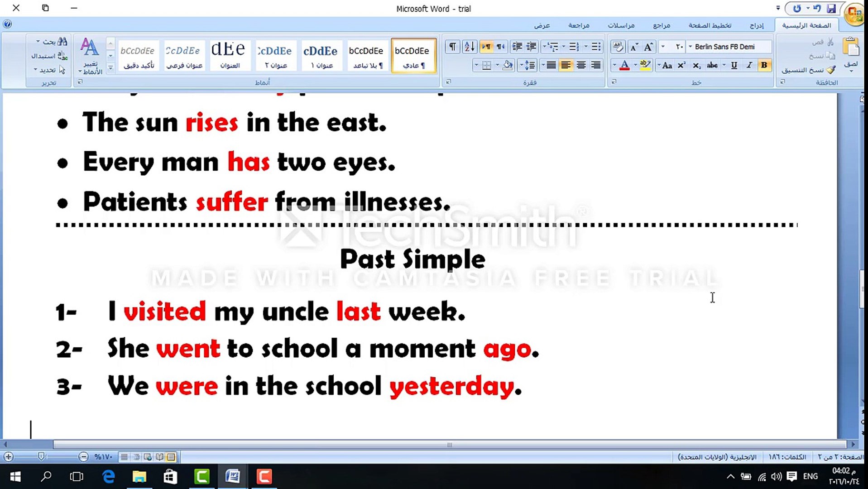This screenshot has height=489, width=868.
Task: Toggle strikethrough formatting
Action: tap(712, 65)
